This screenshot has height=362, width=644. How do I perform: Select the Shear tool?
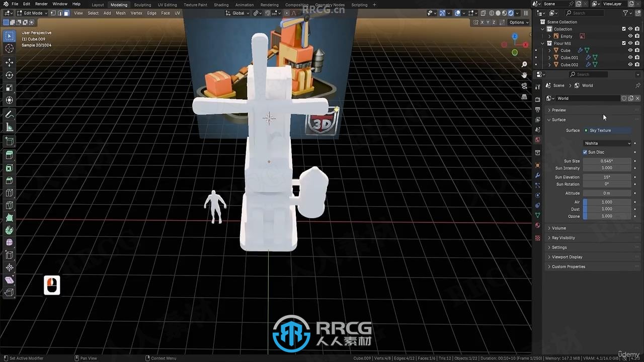10,280
